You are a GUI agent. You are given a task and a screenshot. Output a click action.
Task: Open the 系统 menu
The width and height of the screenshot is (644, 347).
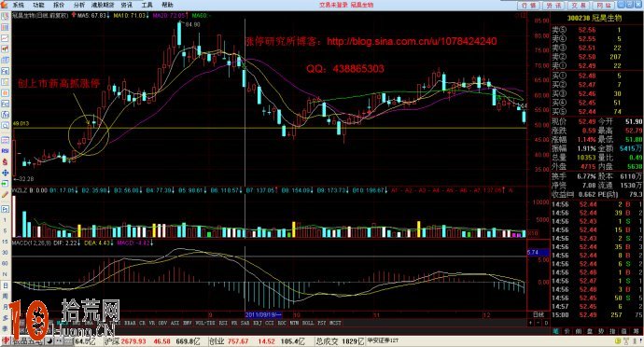[18, 5]
